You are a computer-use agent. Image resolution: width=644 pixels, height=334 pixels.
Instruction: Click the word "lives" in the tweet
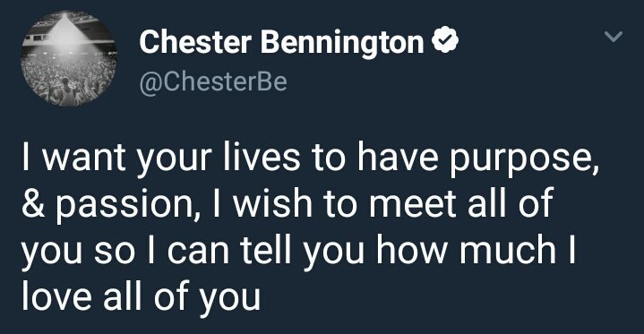tap(262, 157)
